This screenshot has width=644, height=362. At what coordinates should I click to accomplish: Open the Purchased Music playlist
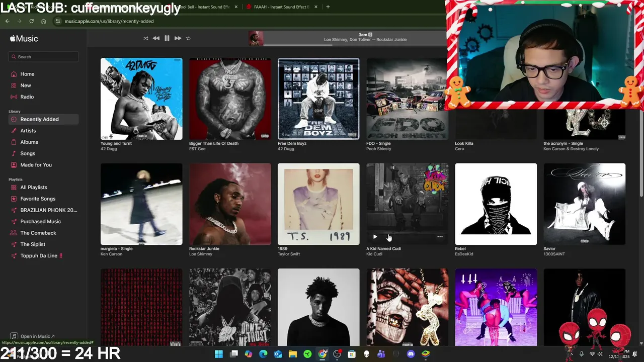43,222
